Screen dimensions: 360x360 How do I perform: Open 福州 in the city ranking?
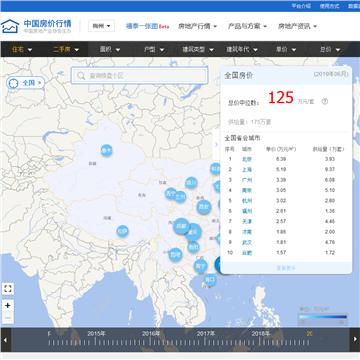(247, 211)
